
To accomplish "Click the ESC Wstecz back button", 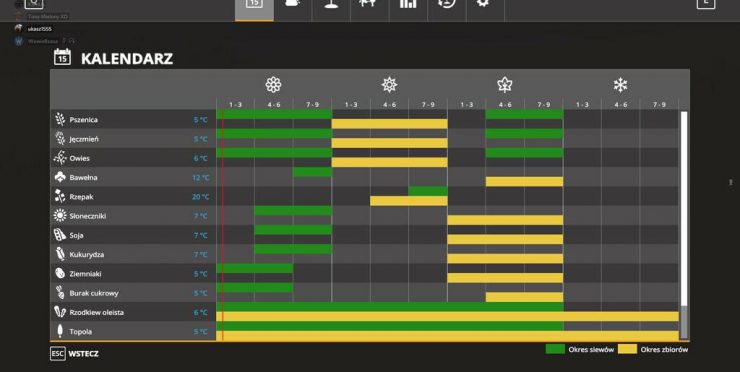I will point(75,354).
